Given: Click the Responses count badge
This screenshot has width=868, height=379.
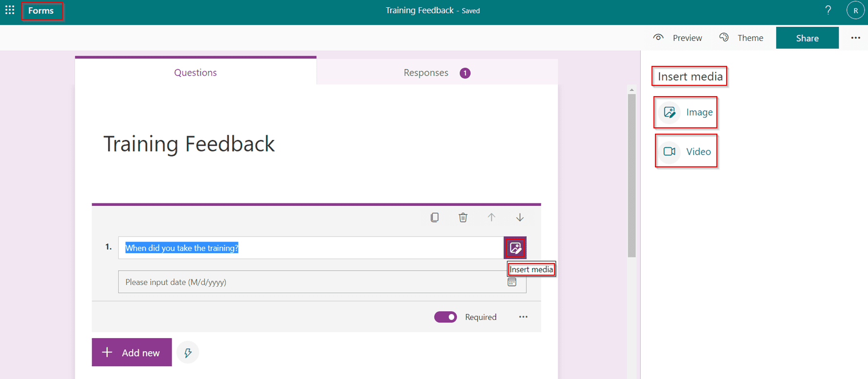Looking at the screenshot, I should 465,73.
